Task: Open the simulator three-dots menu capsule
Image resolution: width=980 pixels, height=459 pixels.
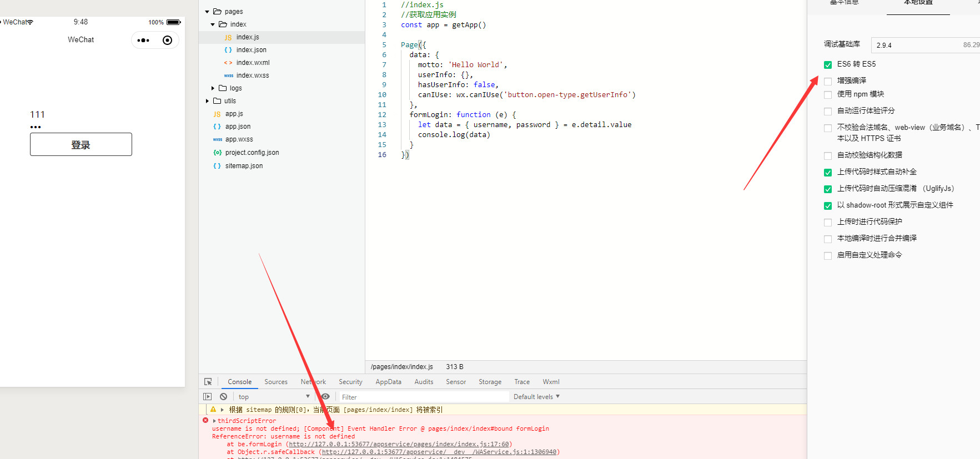Action: click(143, 41)
